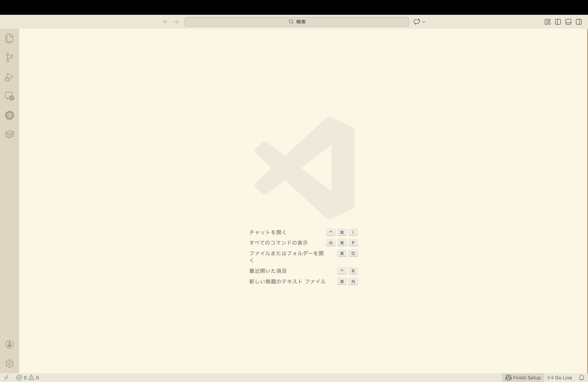The image size is (588, 382).
Task: Toggle the bottom panel visibility
Action: [x=568, y=22]
